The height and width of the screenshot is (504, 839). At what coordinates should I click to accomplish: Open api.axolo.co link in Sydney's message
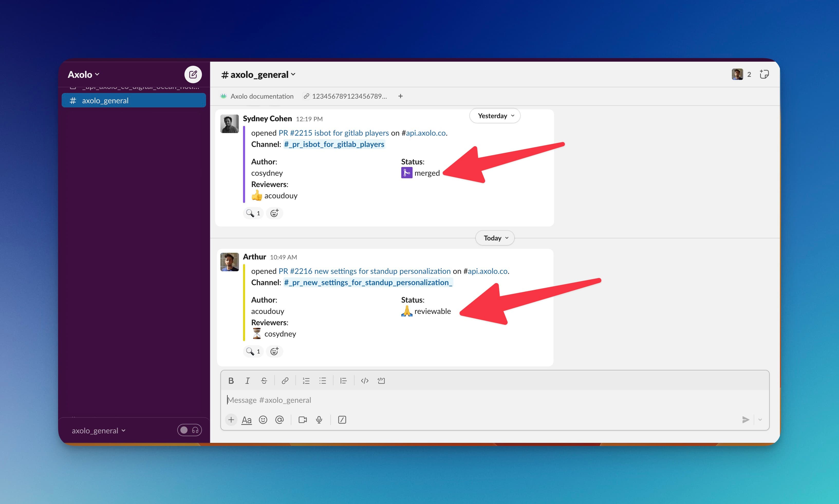point(426,133)
